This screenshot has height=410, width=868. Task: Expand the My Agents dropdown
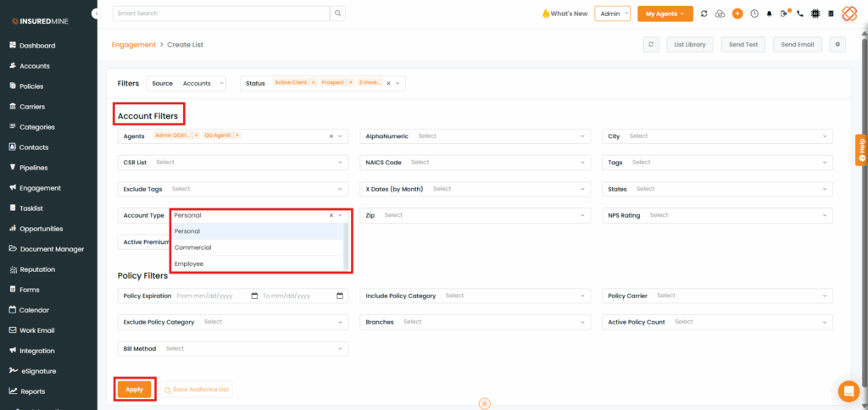tap(665, 14)
